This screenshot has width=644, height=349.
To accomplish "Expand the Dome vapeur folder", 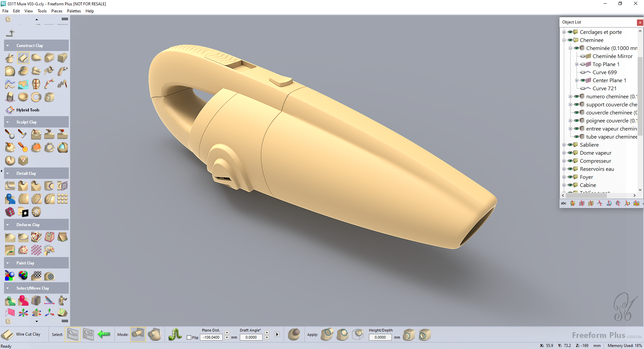I will coord(564,153).
